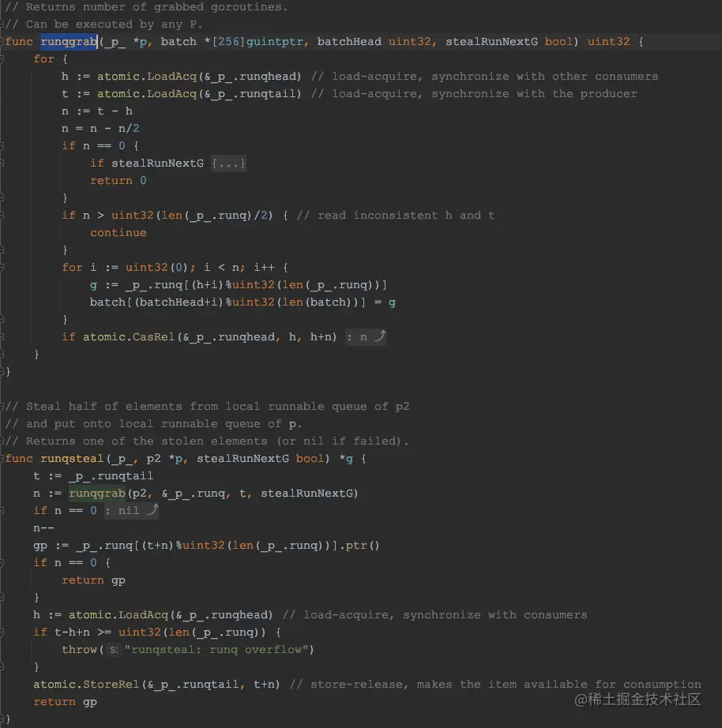The height and width of the screenshot is (728, 722).
Task: Click the green-highlighted runqgrab call inside runqsteal
Action: pyautogui.click(x=96, y=493)
